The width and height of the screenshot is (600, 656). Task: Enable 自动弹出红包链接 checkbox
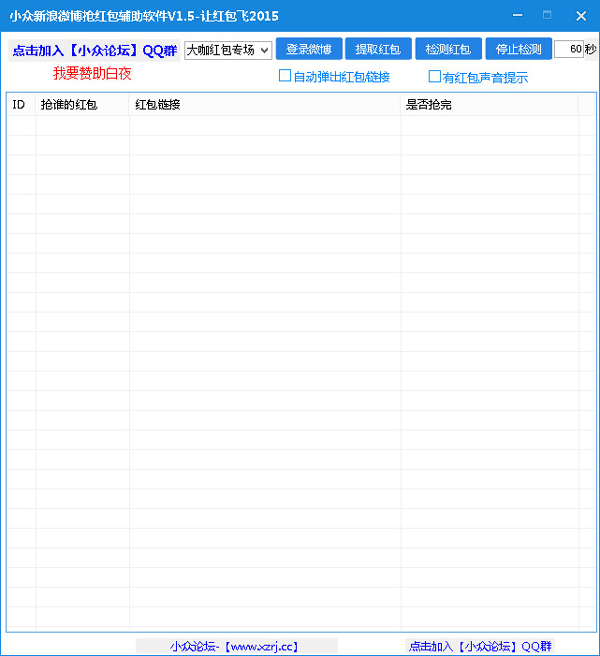tap(285, 76)
